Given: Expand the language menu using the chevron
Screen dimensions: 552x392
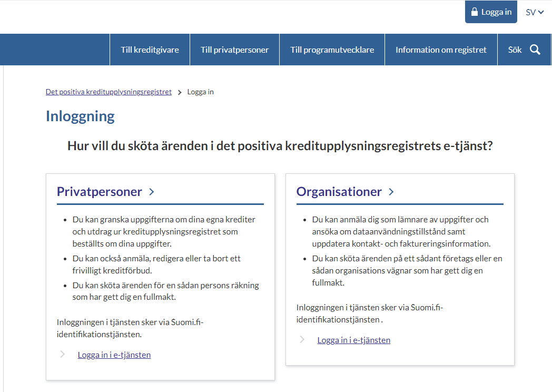Looking at the screenshot, I should [x=541, y=12].
